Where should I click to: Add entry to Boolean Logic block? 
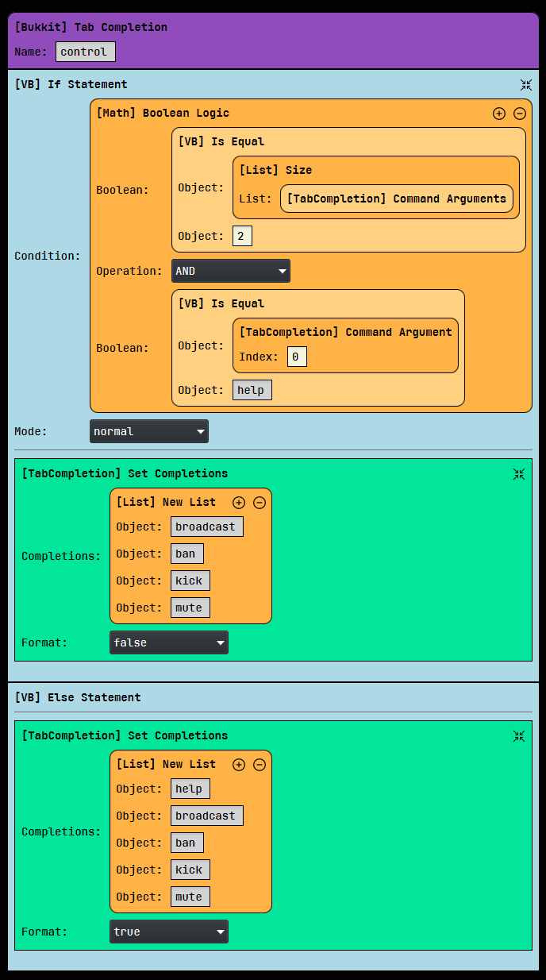(499, 114)
